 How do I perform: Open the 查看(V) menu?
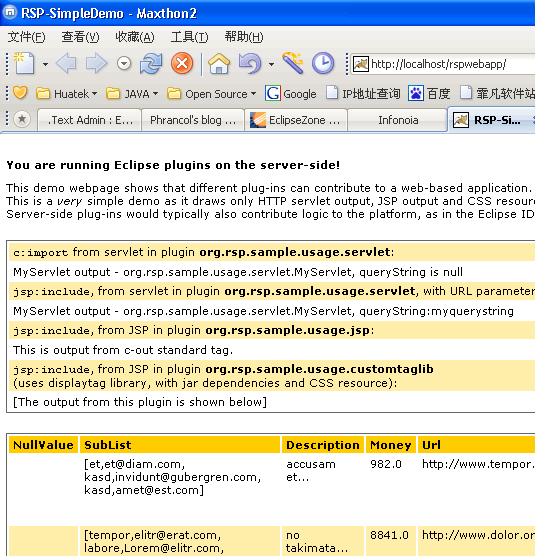pos(80,37)
